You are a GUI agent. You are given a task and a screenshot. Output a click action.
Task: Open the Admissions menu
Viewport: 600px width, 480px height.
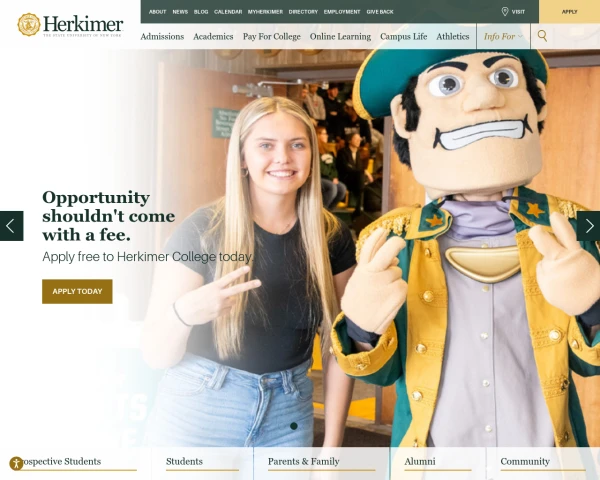click(x=162, y=36)
